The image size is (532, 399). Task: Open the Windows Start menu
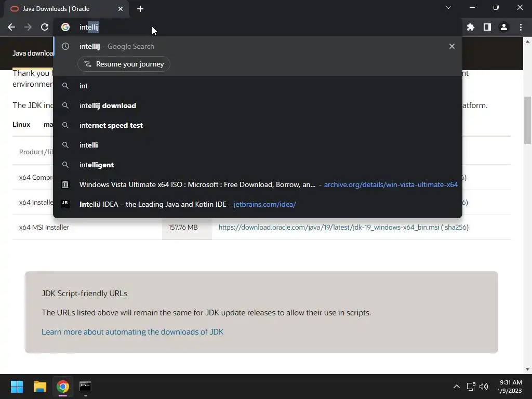(x=17, y=387)
